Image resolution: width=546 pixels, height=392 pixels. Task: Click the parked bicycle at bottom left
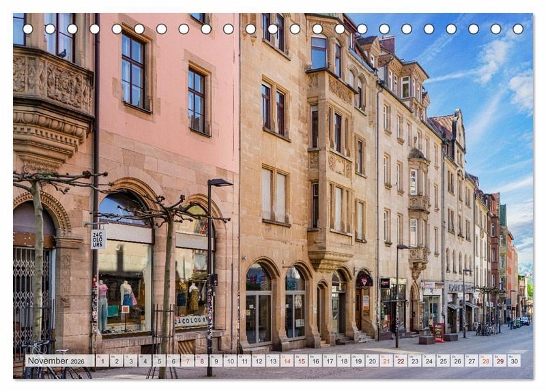[x=48, y=361]
